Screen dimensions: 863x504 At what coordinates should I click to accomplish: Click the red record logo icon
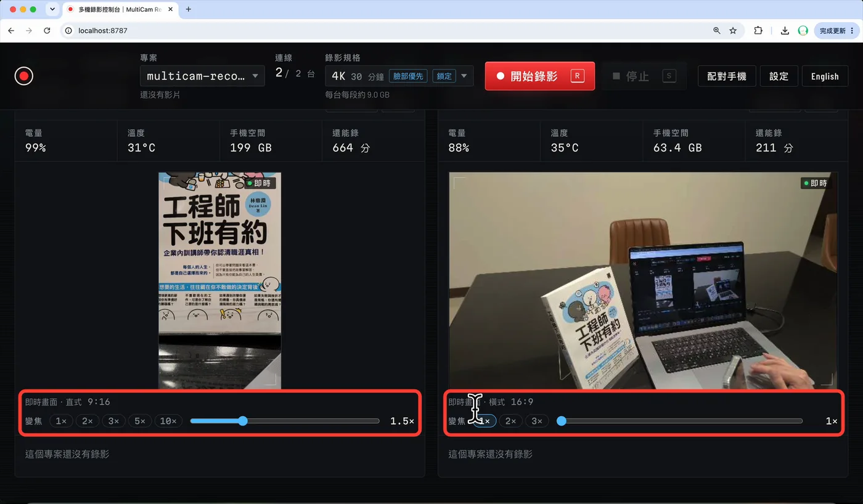(23, 76)
